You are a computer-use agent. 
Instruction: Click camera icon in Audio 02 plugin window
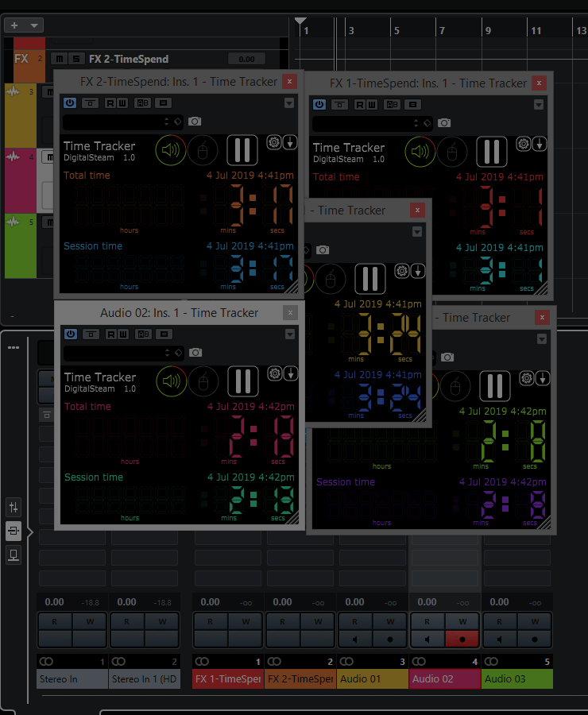[x=195, y=353]
